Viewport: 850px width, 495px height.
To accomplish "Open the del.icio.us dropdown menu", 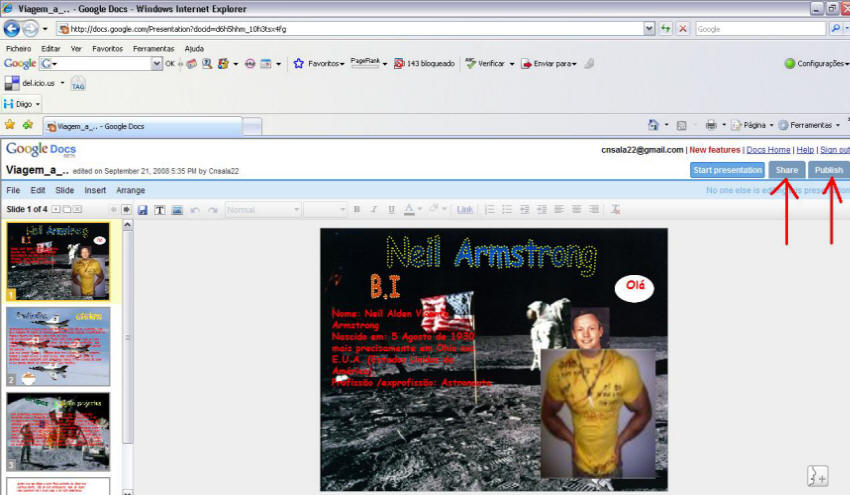I will (62, 83).
